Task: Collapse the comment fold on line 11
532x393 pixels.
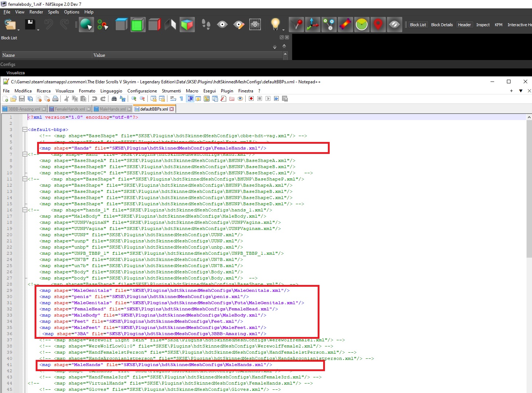Action: [24, 179]
